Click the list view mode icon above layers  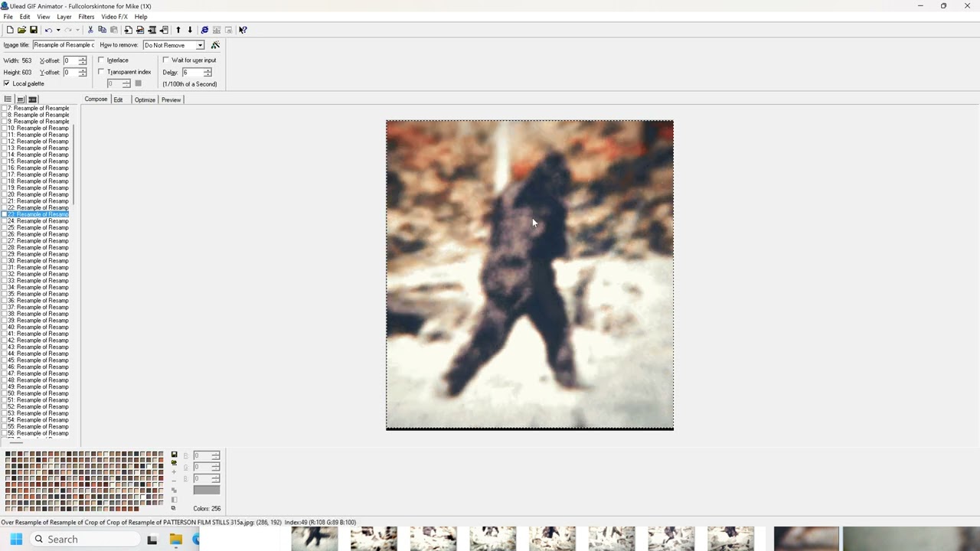(x=8, y=99)
